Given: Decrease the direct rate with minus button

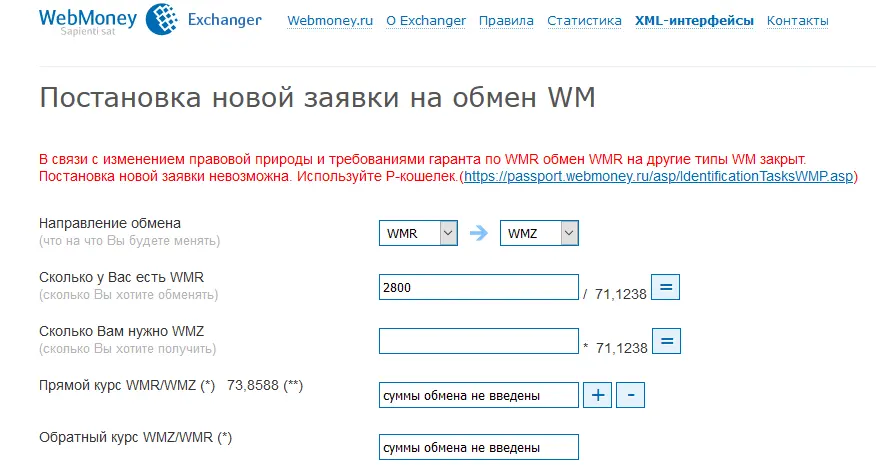Looking at the screenshot, I should point(630,395).
